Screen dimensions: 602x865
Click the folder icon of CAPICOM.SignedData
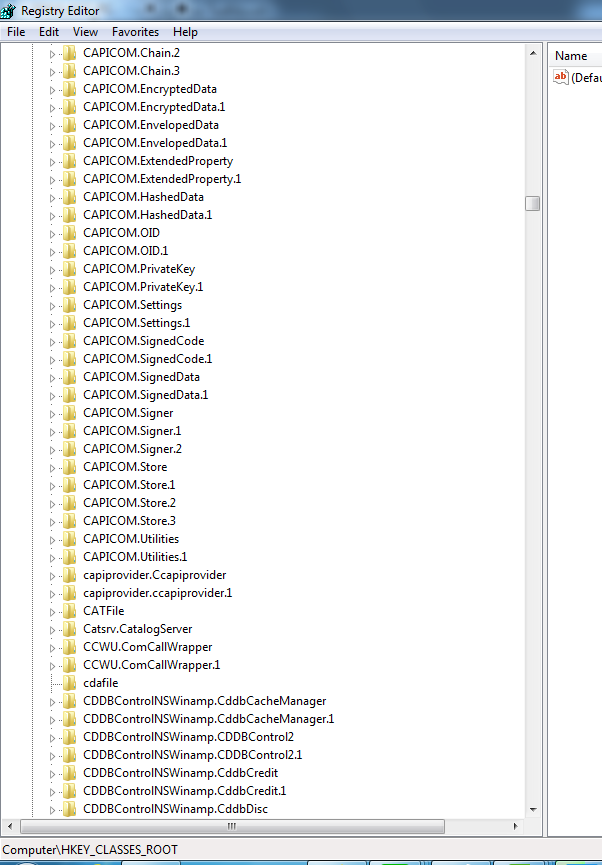[x=69, y=377]
